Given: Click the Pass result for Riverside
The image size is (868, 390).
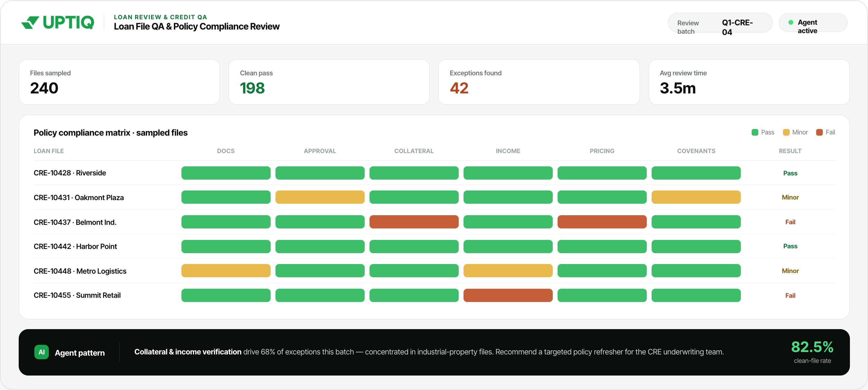Looking at the screenshot, I should [790, 173].
